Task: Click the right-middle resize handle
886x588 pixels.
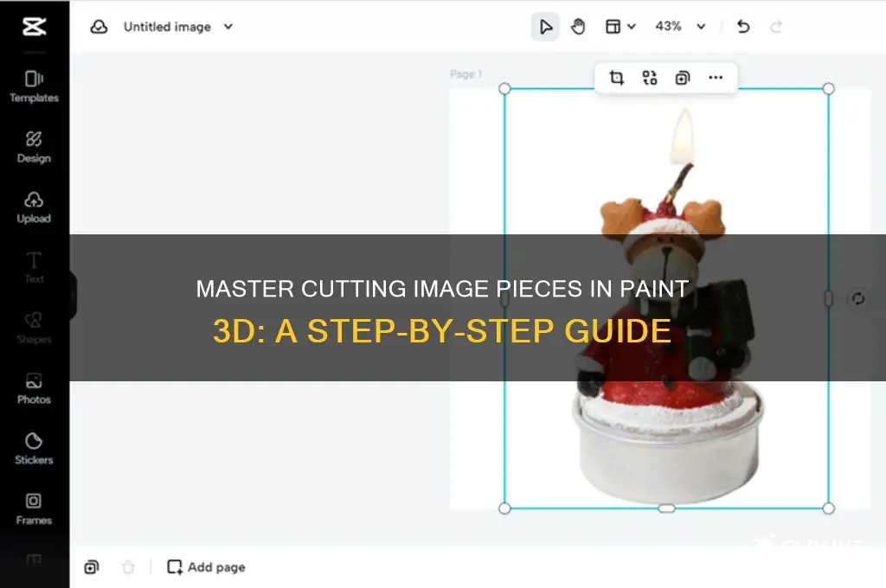Action: click(x=828, y=298)
